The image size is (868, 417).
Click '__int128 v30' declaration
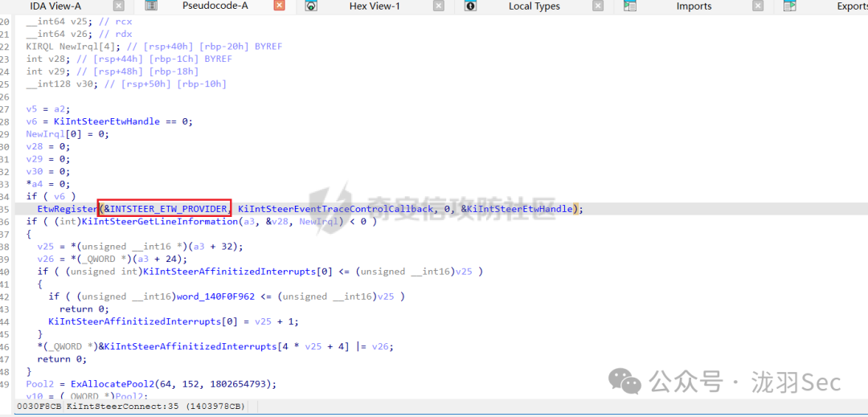tap(126, 84)
